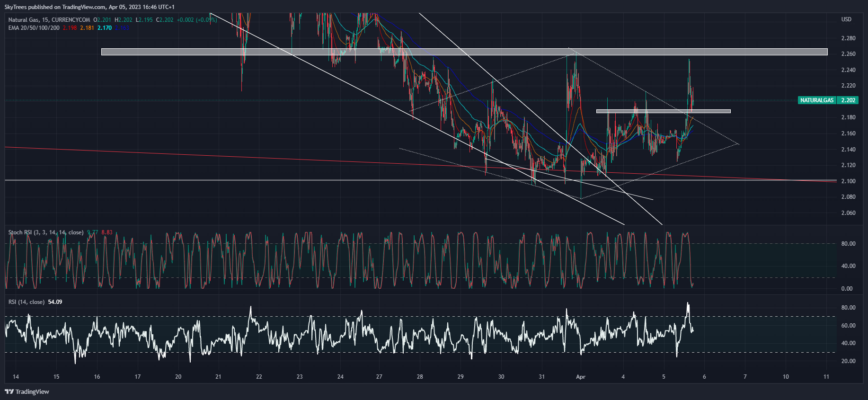Click the TradingView logo at bottom left
The height and width of the screenshot is (400, 868).
click(27, 391)
